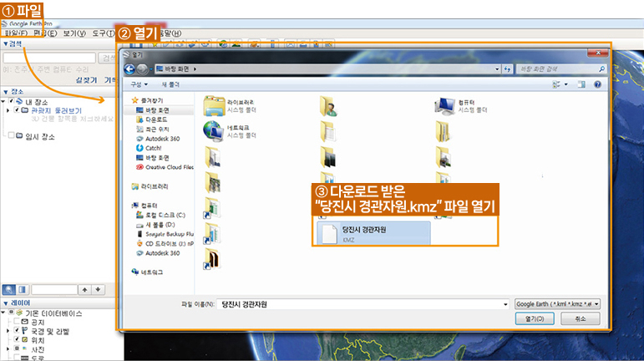Click the Google Earth search input field
The image size is (644, 361).
click(x=49, y=58)
